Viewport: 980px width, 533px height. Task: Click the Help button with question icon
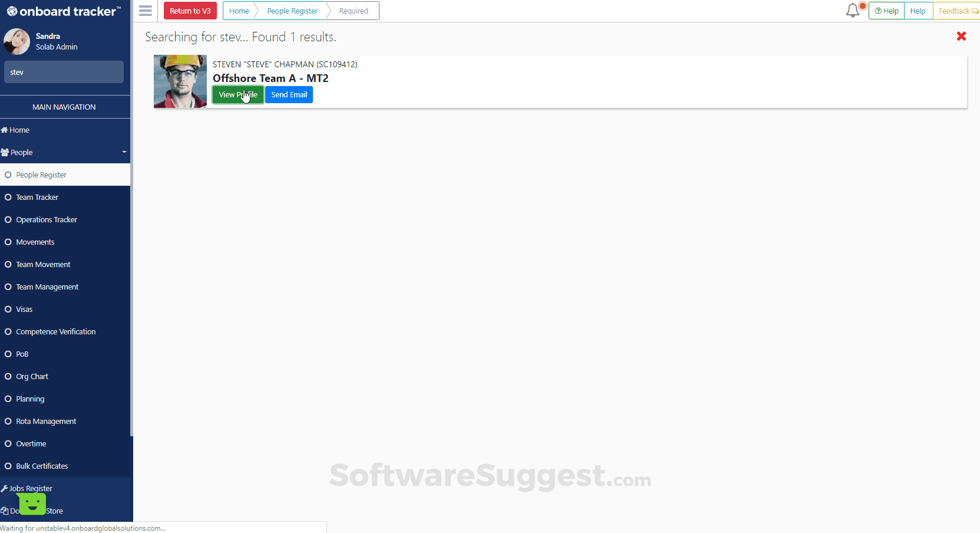[x=886, y=11]
